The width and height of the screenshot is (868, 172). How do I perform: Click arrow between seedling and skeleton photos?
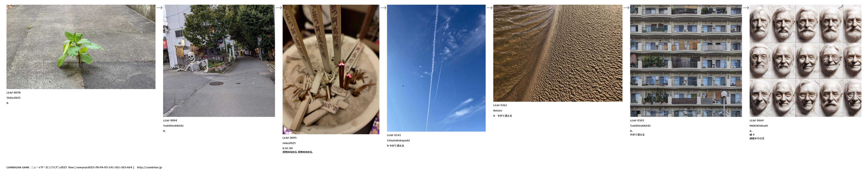coord(159,8)
